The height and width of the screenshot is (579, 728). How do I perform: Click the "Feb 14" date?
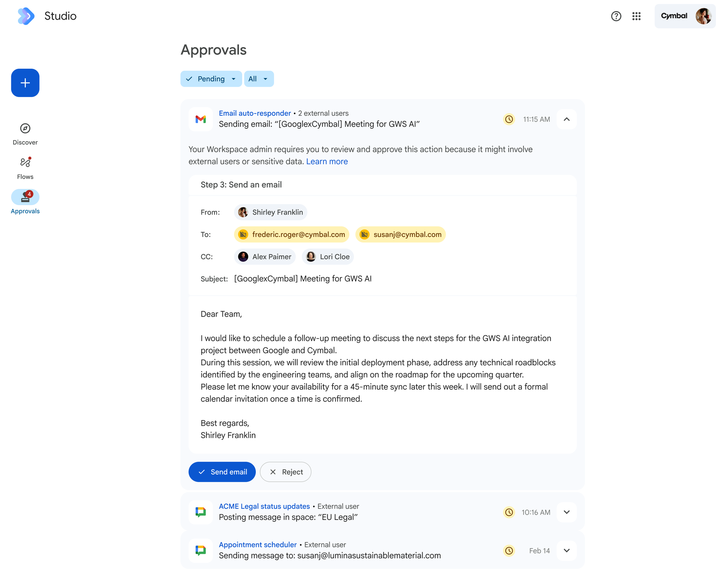pos(539,550)
